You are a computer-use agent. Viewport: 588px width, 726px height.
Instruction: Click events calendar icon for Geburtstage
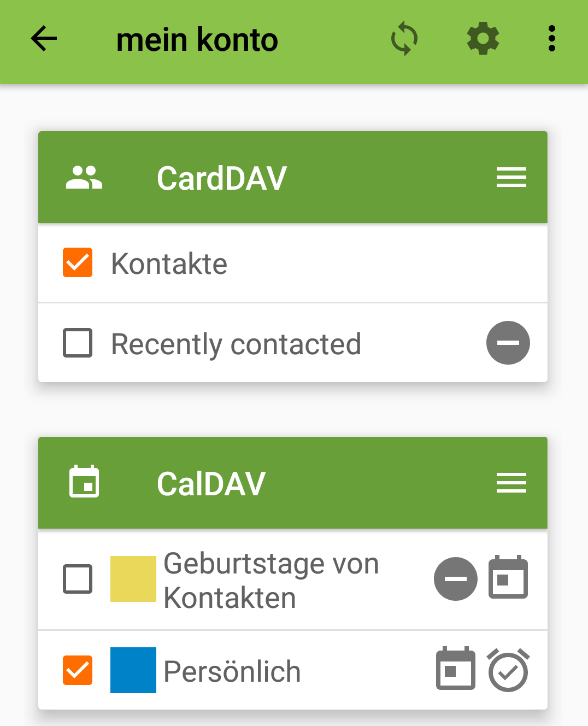508,577
